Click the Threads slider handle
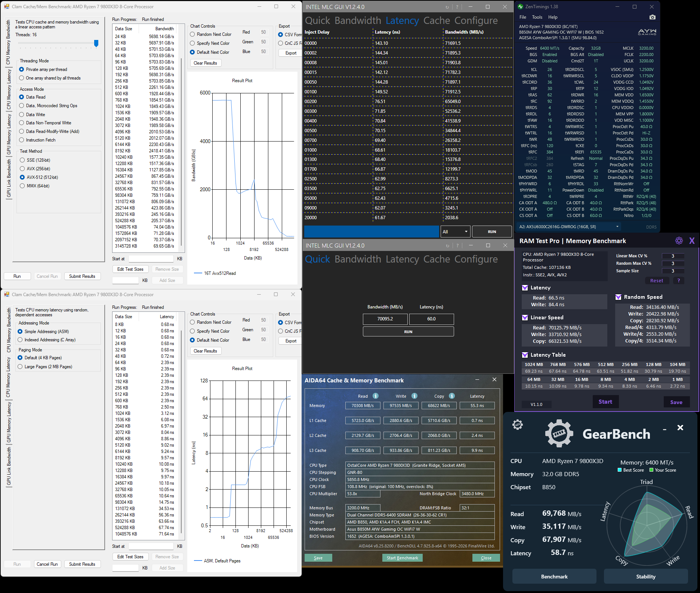 (x=96, y=44)
